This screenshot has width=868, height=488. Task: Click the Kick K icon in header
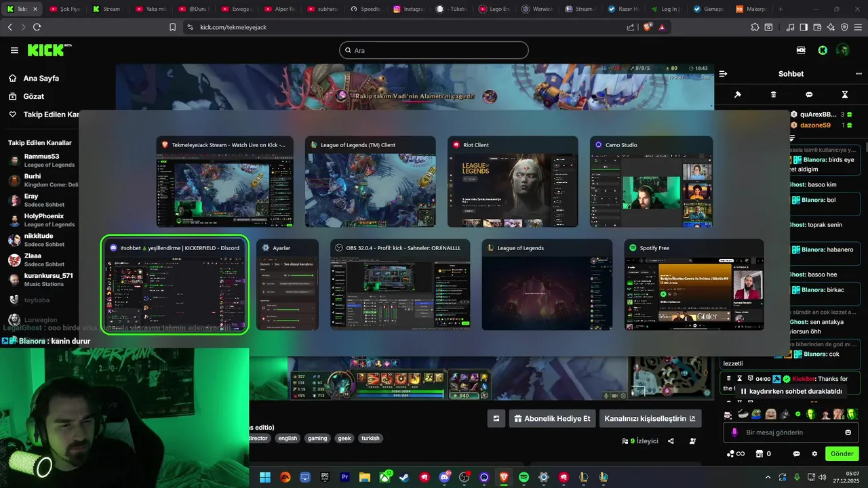point(823,50)
